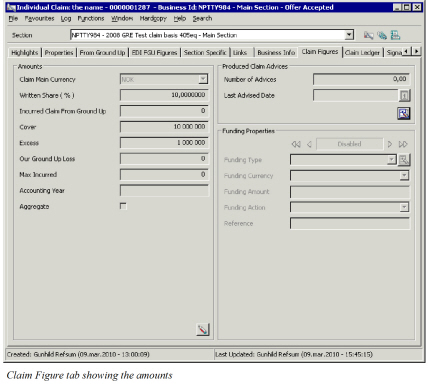Select the Claim Figures tab

coord(320,52)
